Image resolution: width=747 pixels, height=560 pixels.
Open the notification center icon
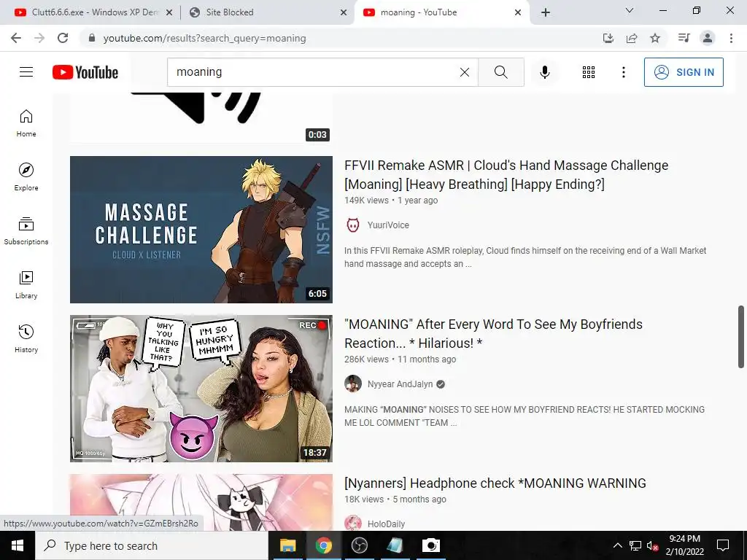pos(723,545)
